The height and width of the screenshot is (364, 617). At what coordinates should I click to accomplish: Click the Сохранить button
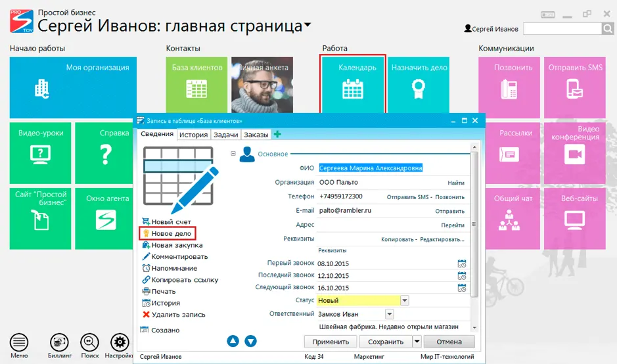point(386,342)
